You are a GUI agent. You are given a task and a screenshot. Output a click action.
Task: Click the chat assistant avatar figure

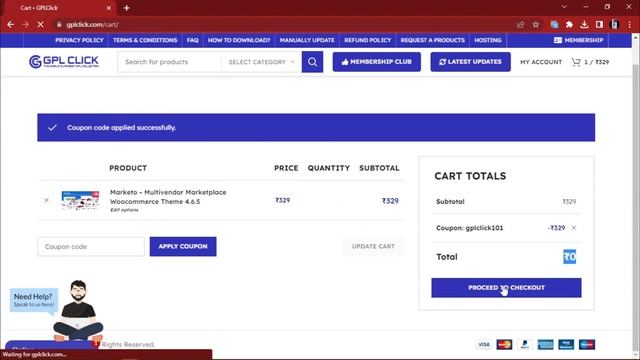tap(78, 311)
